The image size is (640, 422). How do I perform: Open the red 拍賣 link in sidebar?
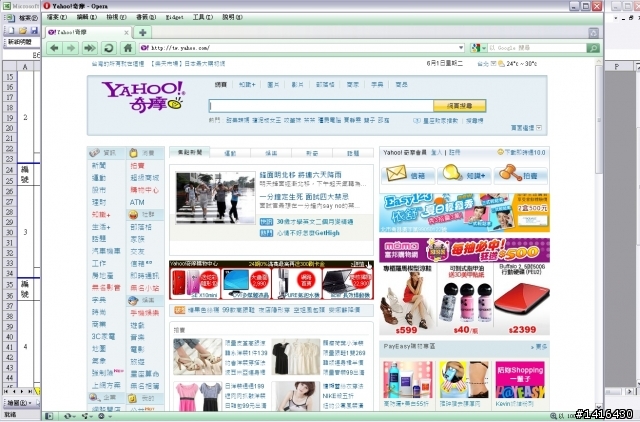(x=138, y=165)
